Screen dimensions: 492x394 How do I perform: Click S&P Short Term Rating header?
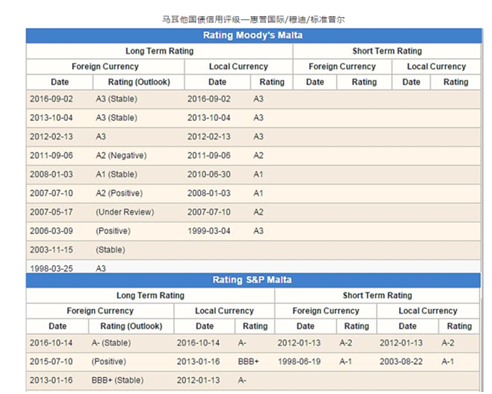click(x=377, y=295)
